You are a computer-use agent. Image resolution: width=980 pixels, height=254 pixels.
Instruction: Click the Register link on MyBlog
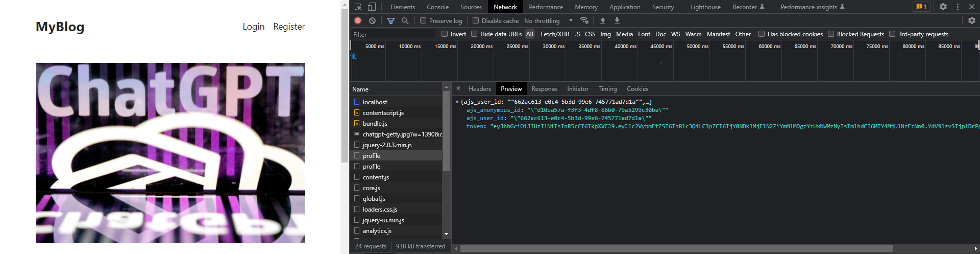pyautogui.click(x=289, y=27)
